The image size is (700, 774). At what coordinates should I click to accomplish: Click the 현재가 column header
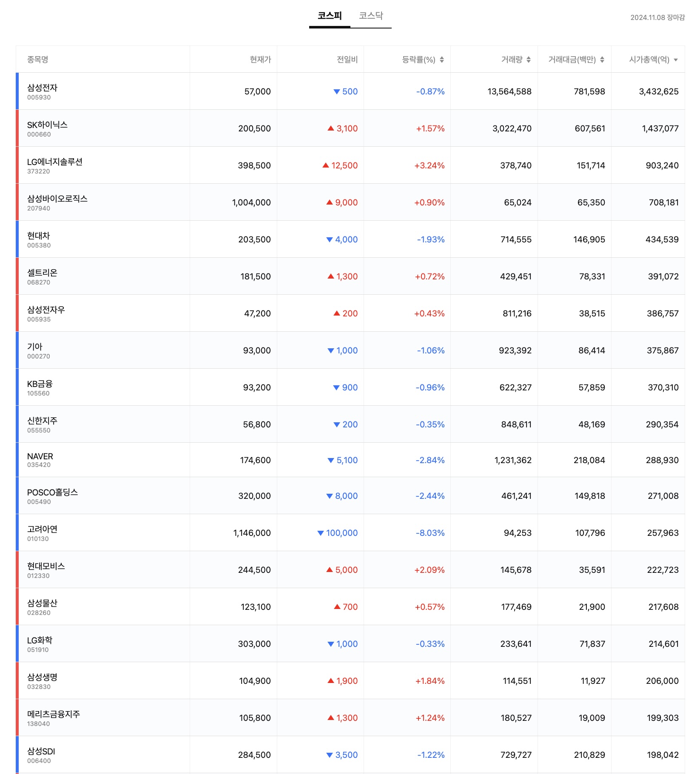pyautogui.click(x=260, y=60)
